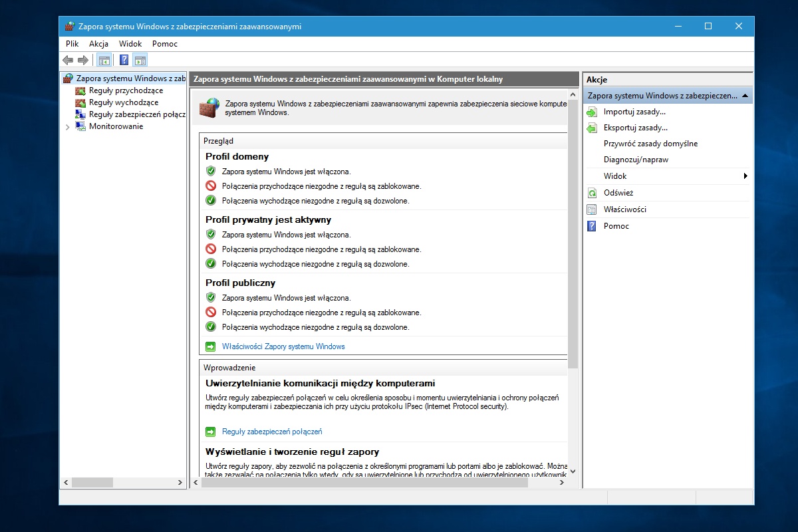Screen dimensions: 798x532
Task: Click the Back arrow toolbar icon
Action: pyautogui.click(x=68, y=60)
